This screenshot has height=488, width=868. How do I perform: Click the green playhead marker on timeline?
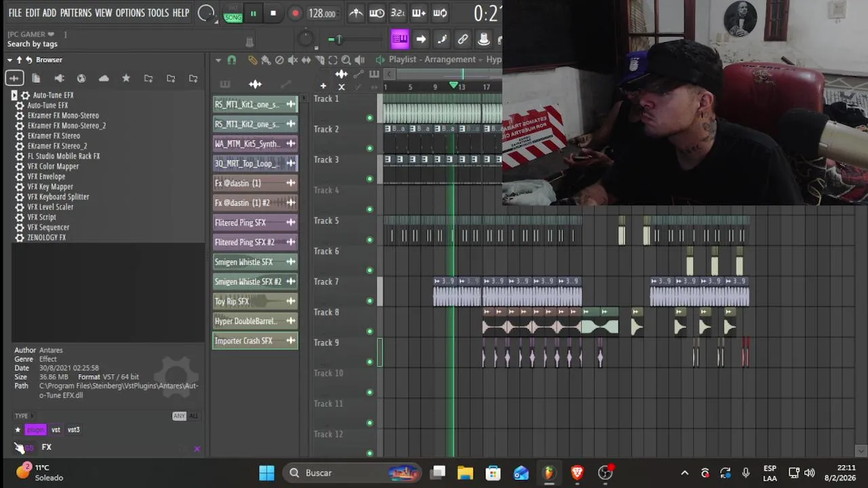[454, 85]
